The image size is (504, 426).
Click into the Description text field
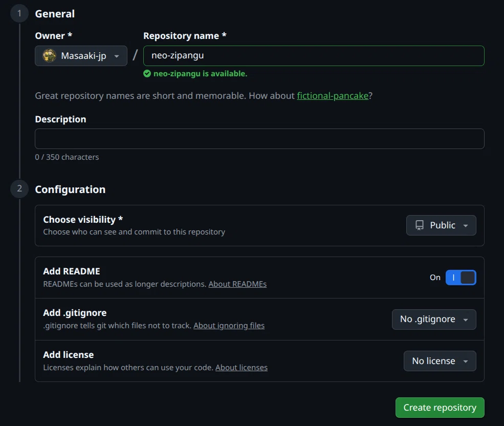(259, 139)
